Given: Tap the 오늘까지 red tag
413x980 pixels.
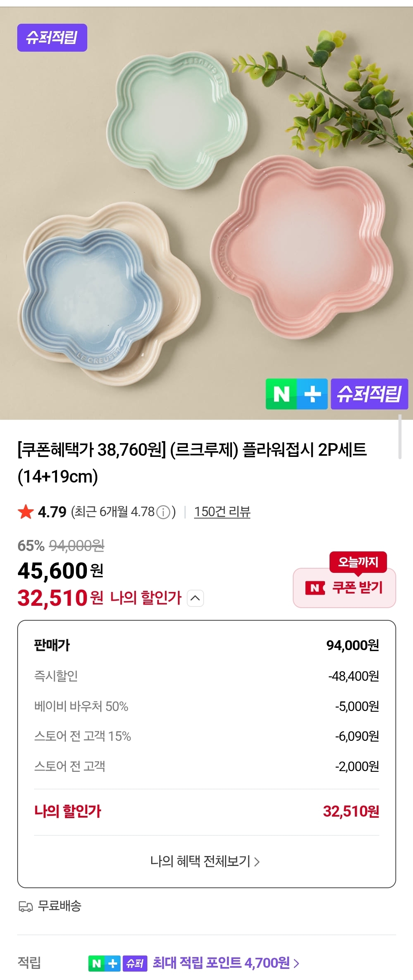Looking at the screenshot, I should (358, 562).
